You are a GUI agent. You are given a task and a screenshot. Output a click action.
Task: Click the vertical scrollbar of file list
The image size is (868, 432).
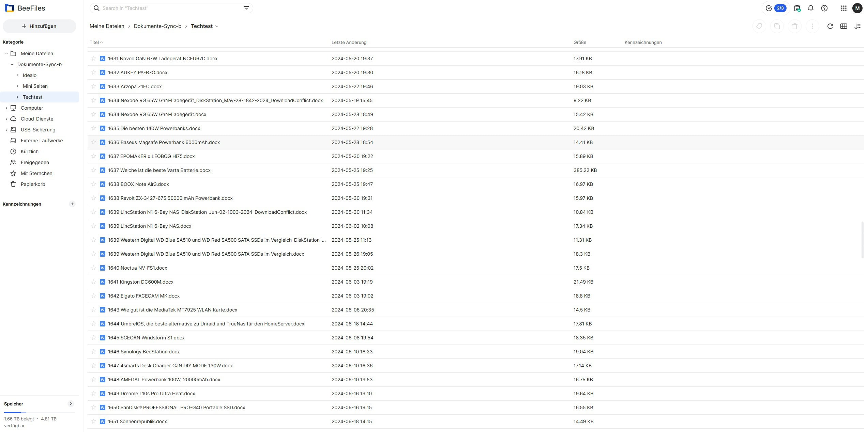(x=863, y=240)
